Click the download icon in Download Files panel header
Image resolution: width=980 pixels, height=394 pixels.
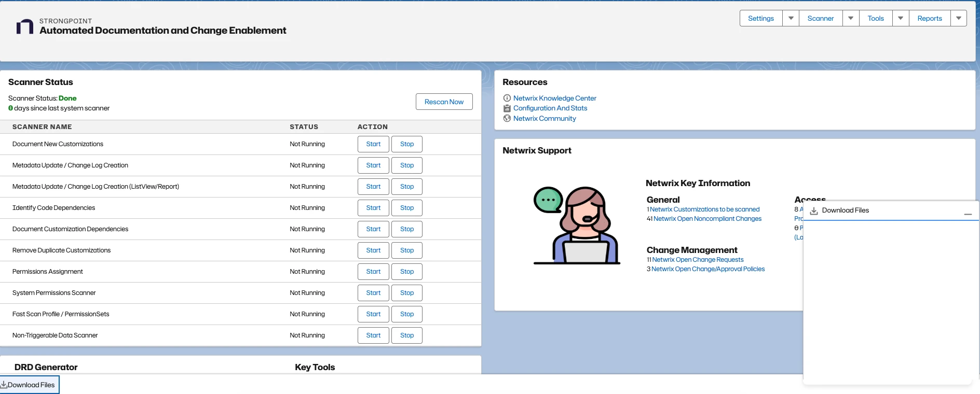[814, 210]
